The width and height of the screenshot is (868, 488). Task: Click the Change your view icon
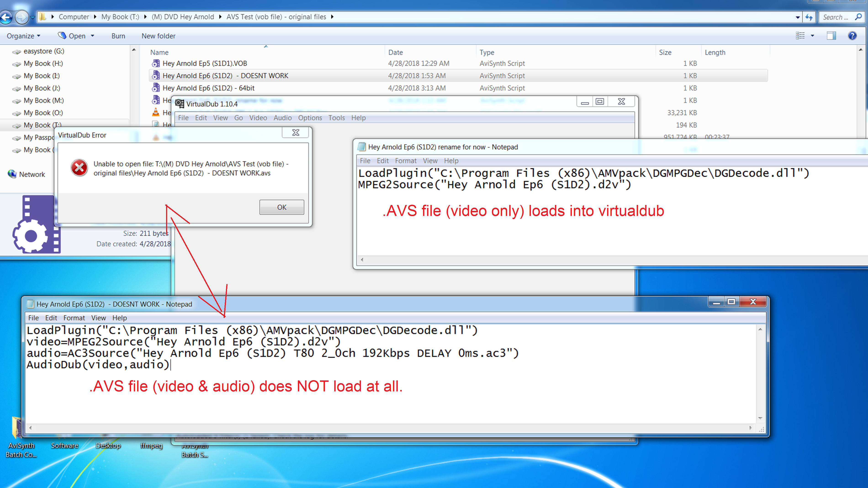[800, 36]
